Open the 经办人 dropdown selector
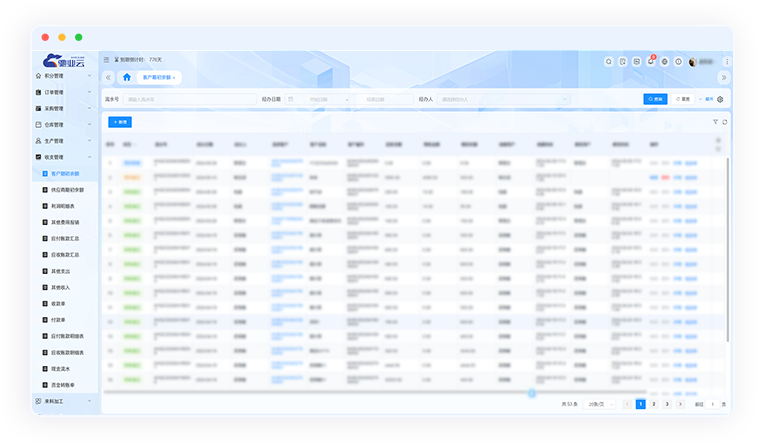The image size is (757, 444). pyautogui.click(x=504, y=100)
